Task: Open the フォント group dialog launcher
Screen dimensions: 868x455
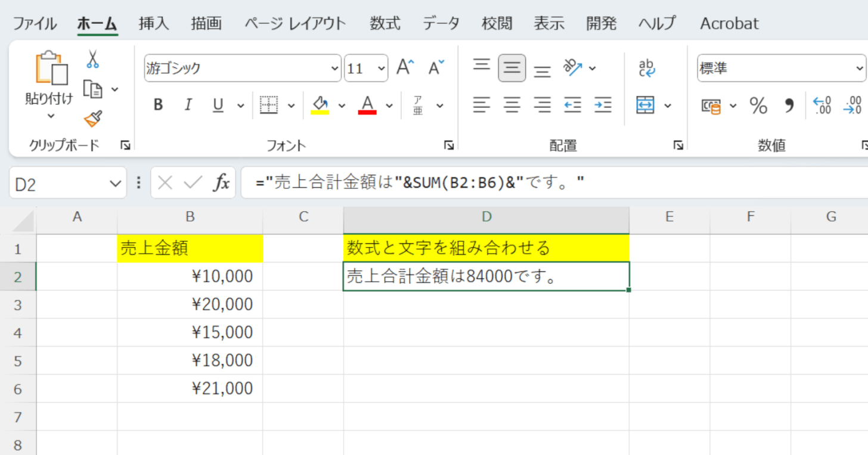Action: pyautogui.click(x=449, y=145)
